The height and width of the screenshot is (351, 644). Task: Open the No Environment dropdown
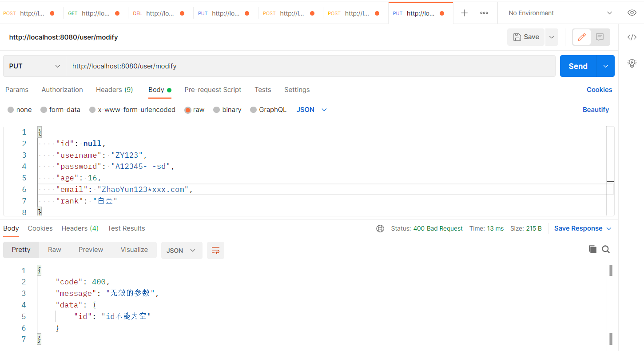(x=561, y=13)
